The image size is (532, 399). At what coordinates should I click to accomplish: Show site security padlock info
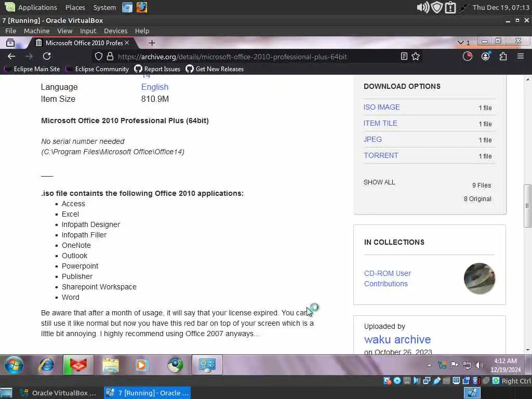[x=110, y=56]
